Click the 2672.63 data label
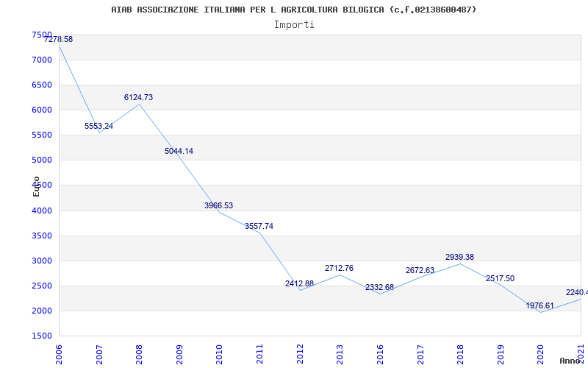The image size is (588, 368). (x=420, y=270)
